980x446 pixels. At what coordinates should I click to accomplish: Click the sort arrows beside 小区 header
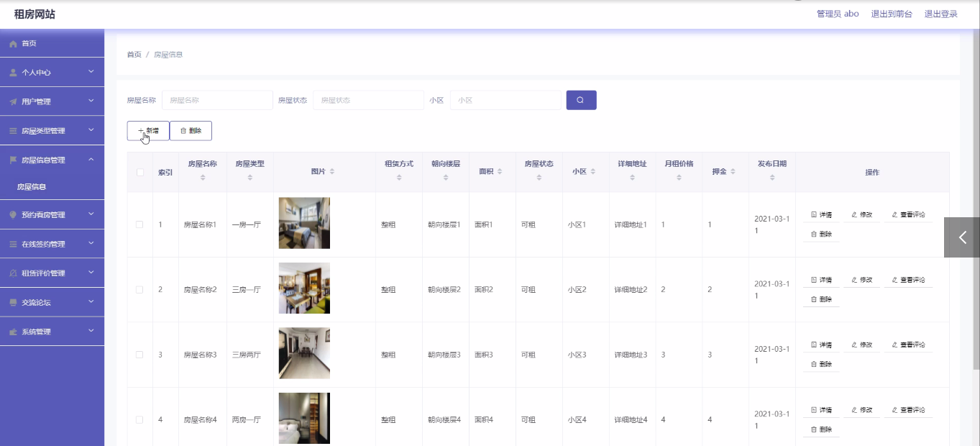click(x=593, y=172)
